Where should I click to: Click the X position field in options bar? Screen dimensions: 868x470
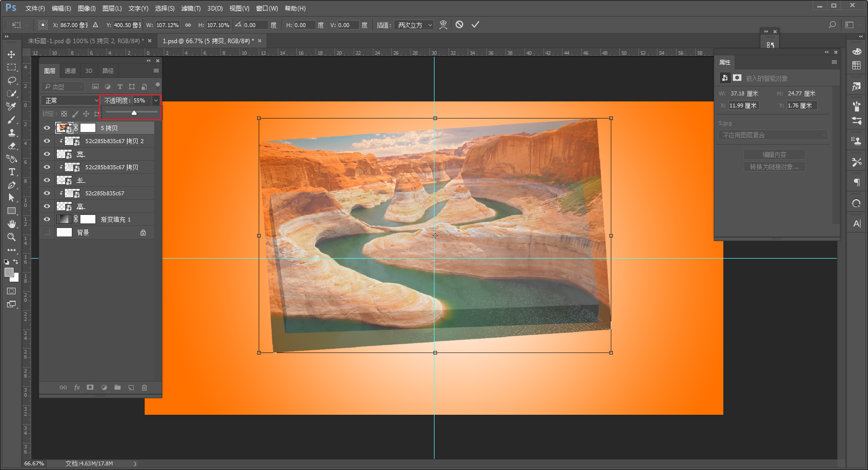[x=74, y=25]
